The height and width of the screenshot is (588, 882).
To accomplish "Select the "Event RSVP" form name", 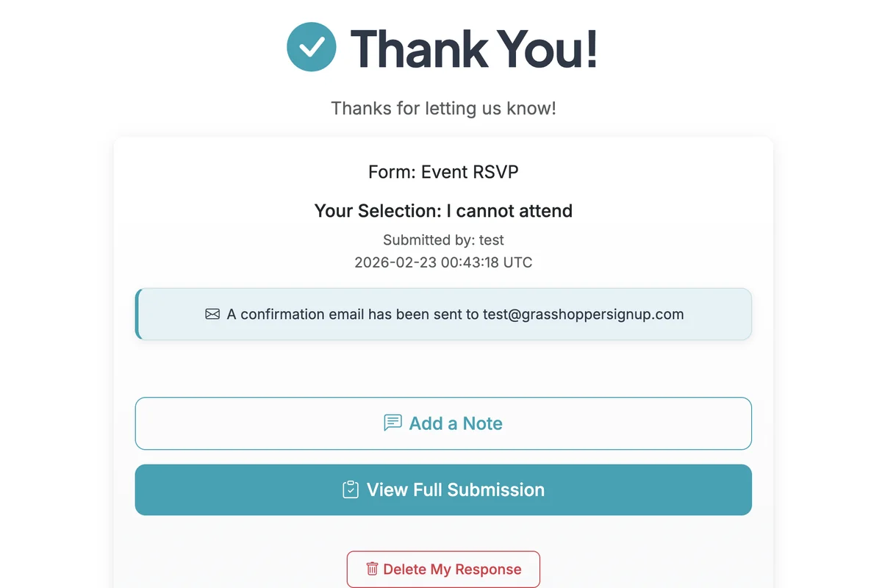I will click(470, 172).
